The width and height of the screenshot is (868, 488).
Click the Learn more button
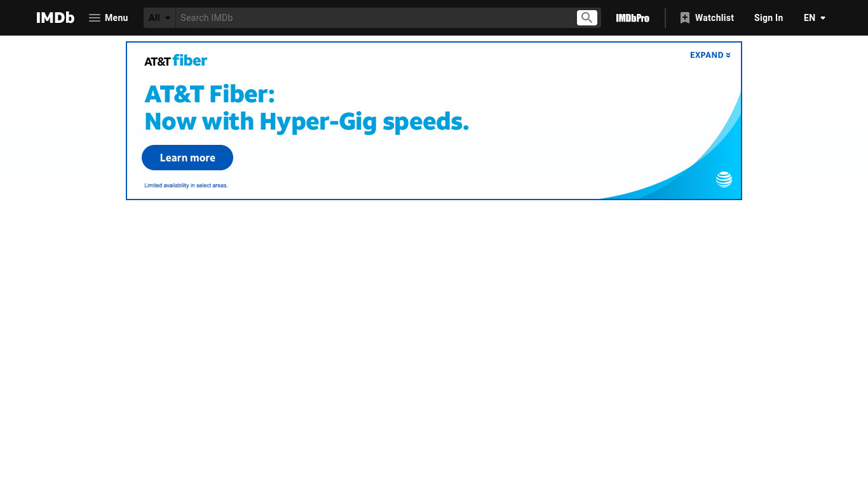tap(187, 158)
